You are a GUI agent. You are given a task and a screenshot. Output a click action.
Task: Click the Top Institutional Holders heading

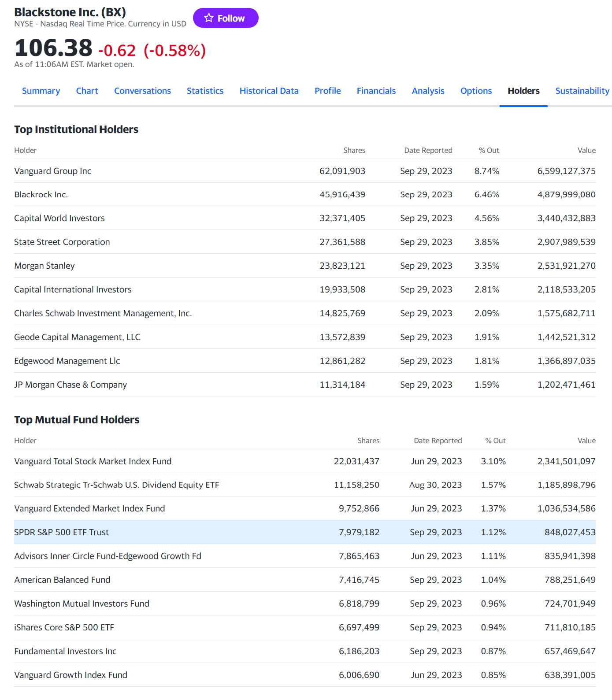pyautogui.click(x=76, y=130)
